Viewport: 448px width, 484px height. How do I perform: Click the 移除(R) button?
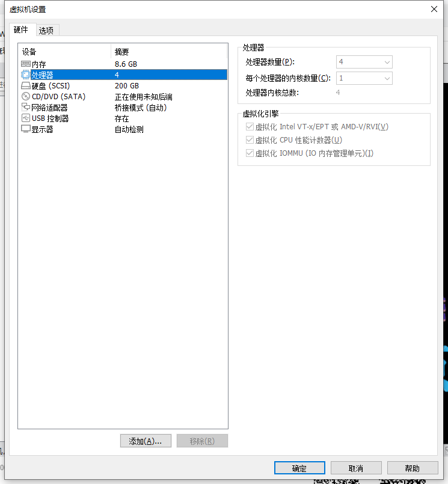[202, 441]
